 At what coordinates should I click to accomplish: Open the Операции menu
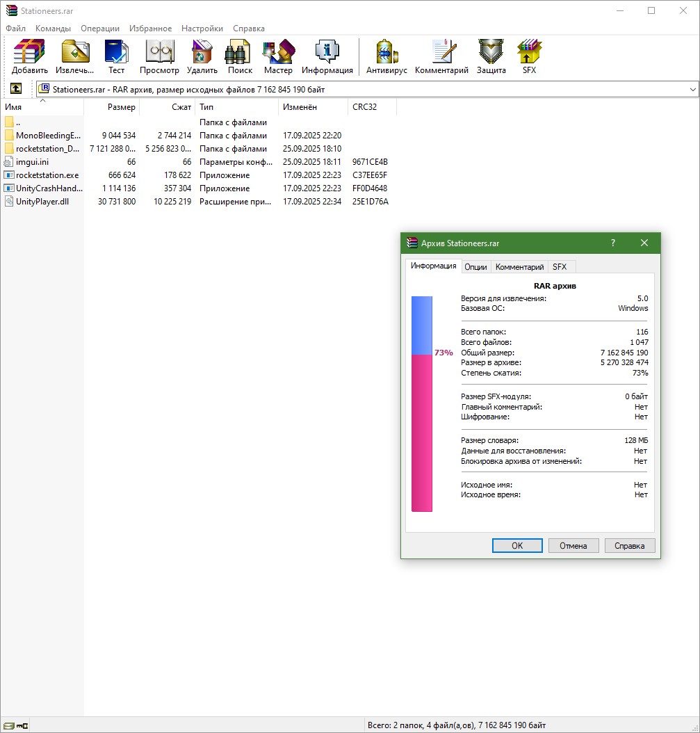(100, 29)
